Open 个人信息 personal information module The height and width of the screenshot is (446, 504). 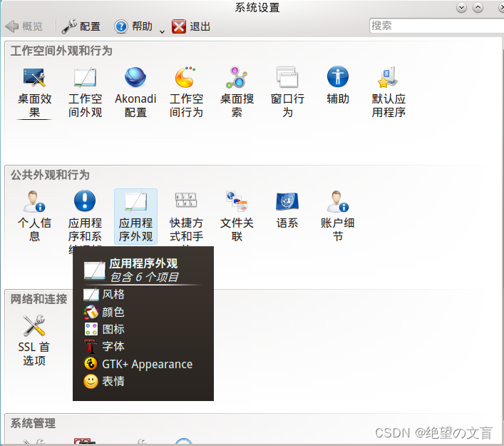coord(34,216)
